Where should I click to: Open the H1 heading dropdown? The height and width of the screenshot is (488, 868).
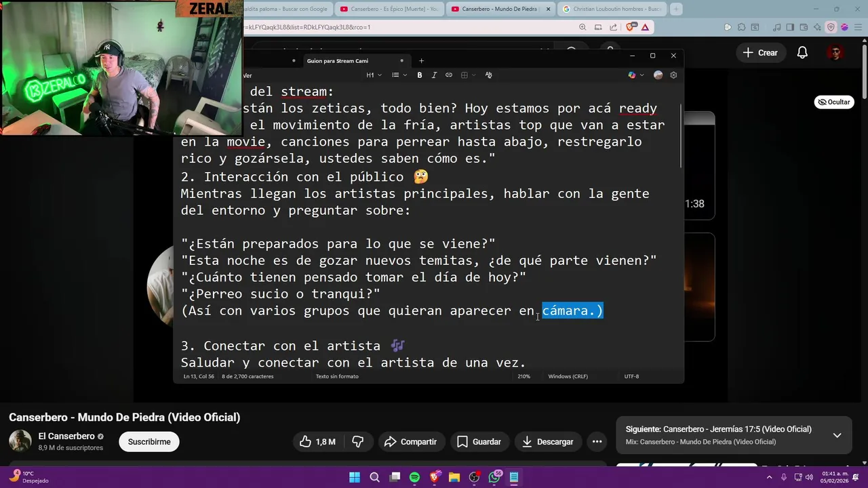[x=374, y=75]
